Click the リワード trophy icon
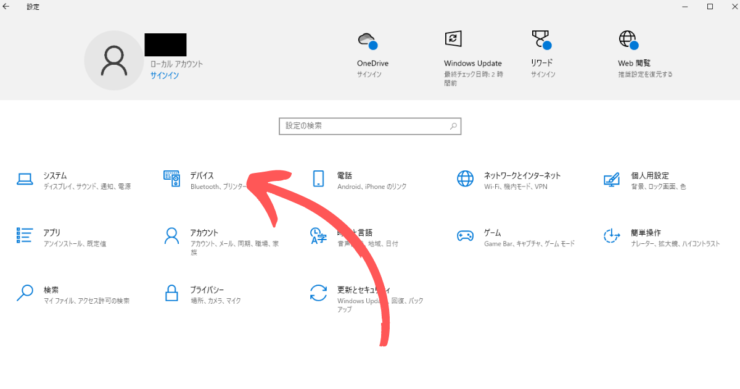 542,40
